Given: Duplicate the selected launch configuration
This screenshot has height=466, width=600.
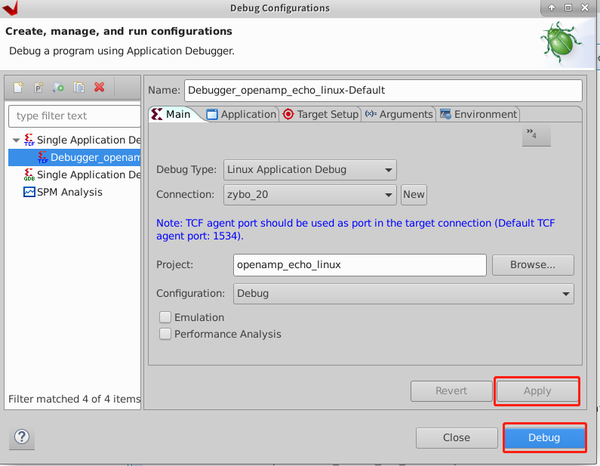Looking at the screenshot, I should click(x=79, y=87).
